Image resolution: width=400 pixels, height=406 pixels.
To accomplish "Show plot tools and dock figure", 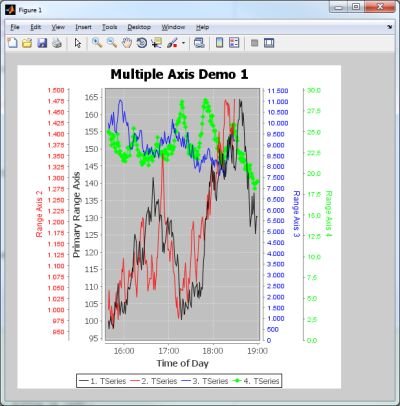I will coord(269,43).
